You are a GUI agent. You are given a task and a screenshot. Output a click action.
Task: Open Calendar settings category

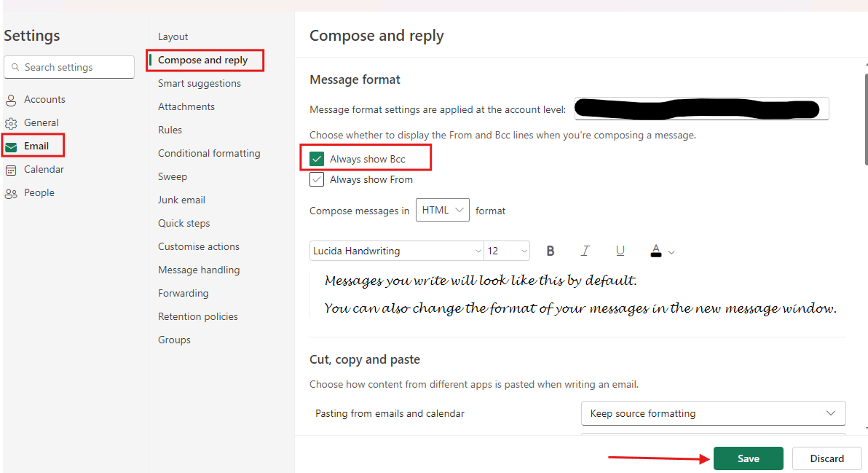[x=44, y=169]
